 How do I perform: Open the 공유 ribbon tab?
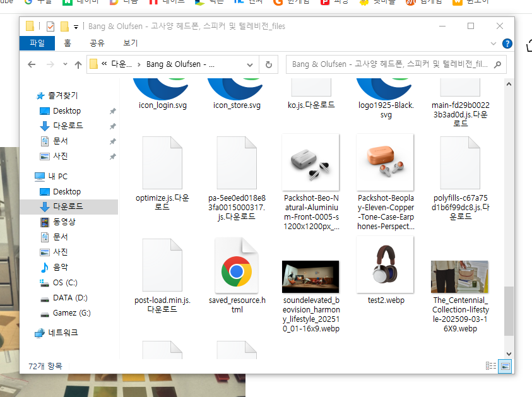pyautogui.click(x=97, y=43)
